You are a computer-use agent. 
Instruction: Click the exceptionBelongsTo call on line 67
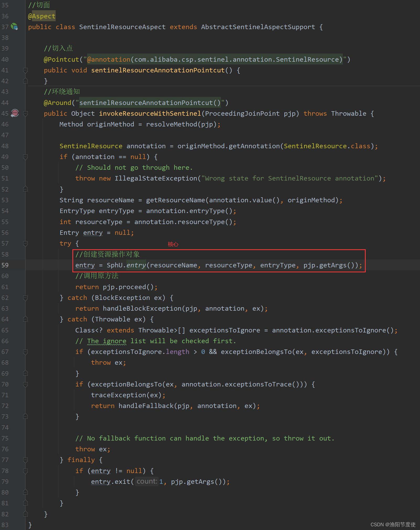256,352
